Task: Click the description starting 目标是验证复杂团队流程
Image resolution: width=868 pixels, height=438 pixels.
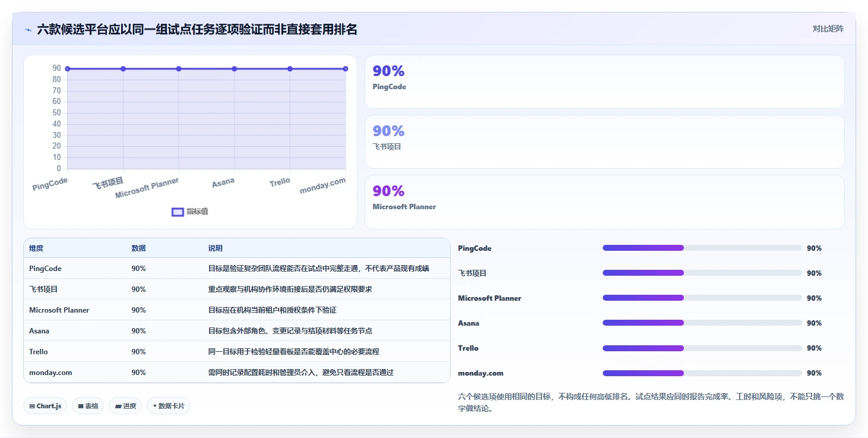Action: (x=318, y=269)
